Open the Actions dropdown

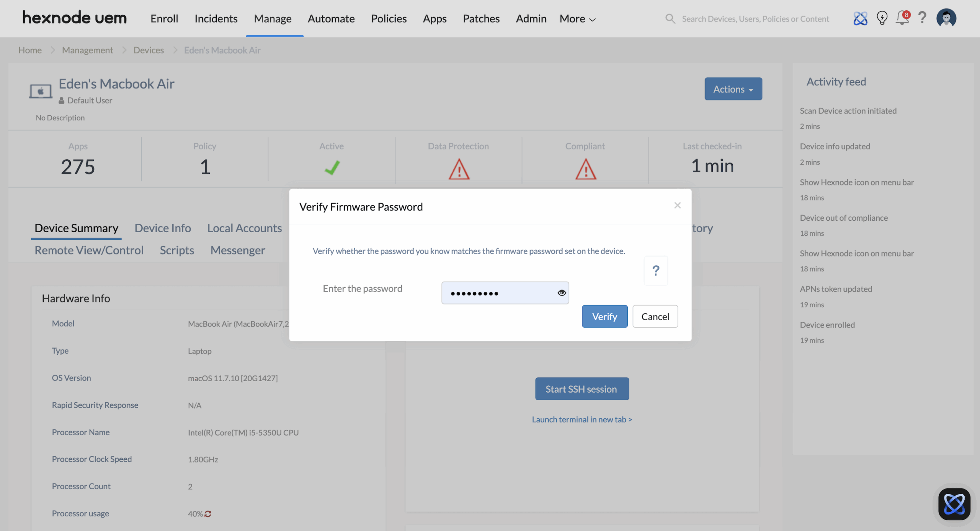pos(733,88)
